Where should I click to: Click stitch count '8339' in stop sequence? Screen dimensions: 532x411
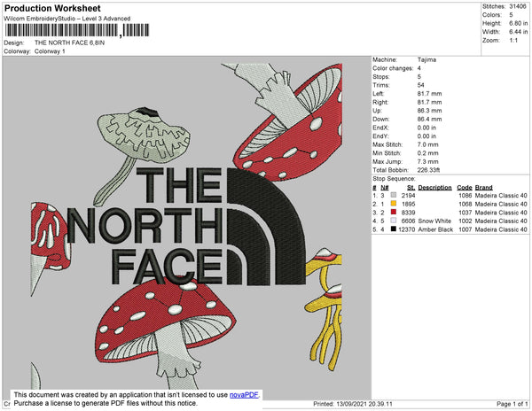click(408, 213)
